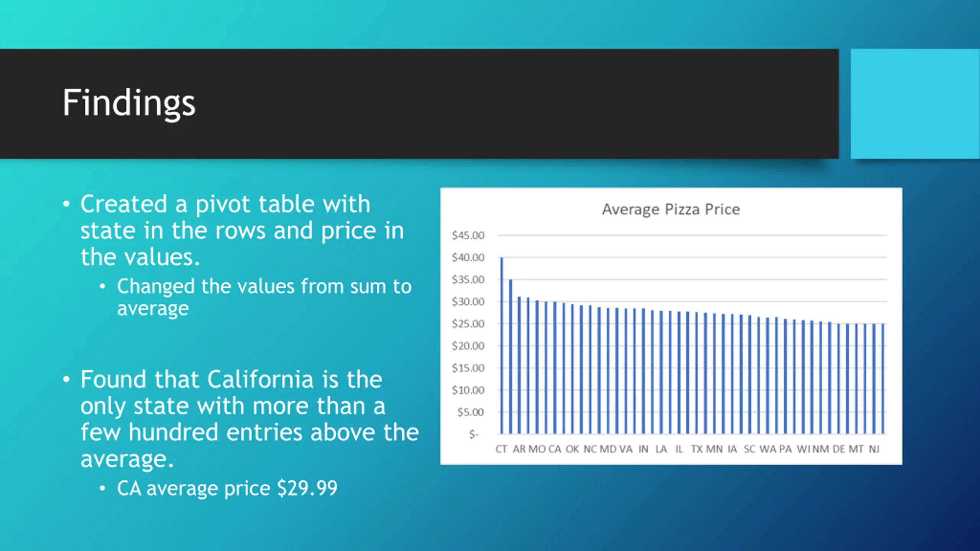Click the WA x-axis label
Viewport: 980px width, 551px height.
point(768,449)
